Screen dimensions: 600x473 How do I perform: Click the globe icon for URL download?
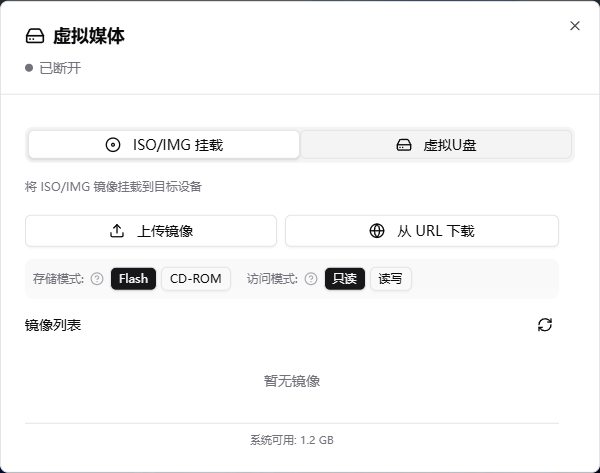click(x=377, y=231)
